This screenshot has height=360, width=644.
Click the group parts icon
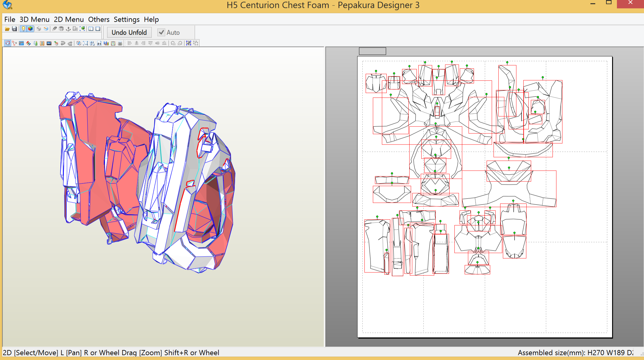coord(189,43)
